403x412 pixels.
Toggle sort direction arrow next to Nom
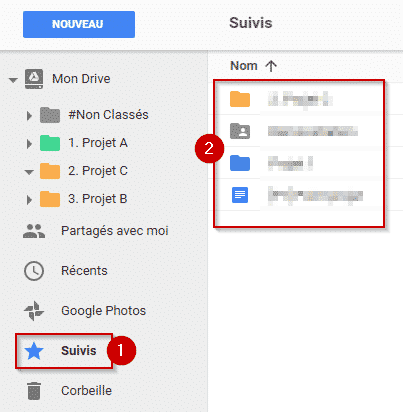tap(271, 66)
